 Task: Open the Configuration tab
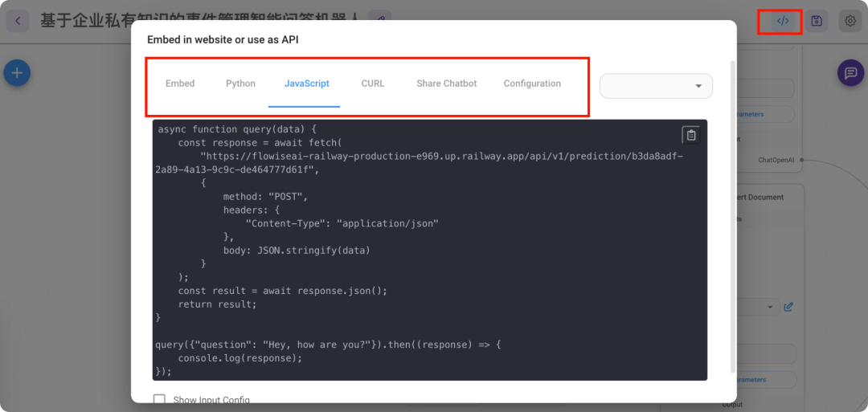pyautogui.click(x=532, y=84)
